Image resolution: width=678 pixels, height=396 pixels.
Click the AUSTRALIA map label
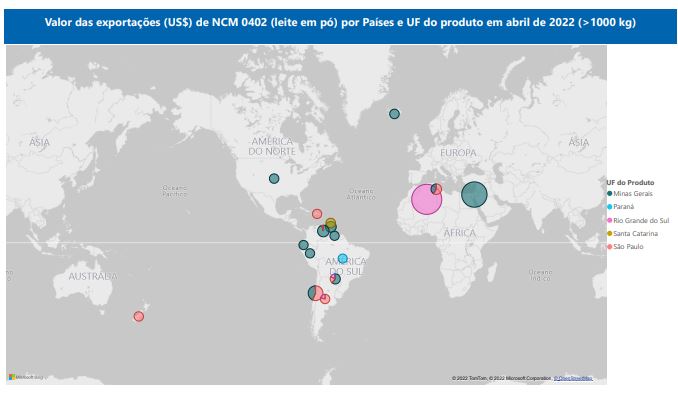(x=93, y=276)
